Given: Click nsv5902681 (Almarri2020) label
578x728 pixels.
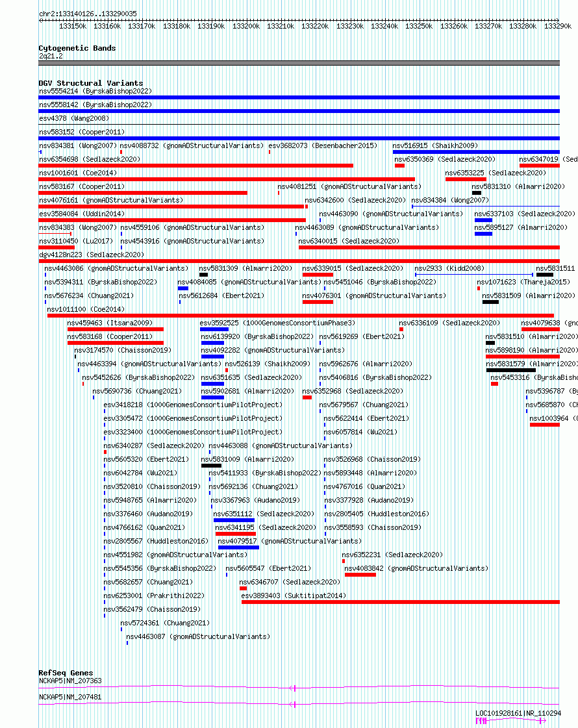Looking at the screenshot, I should pos(248,392).
